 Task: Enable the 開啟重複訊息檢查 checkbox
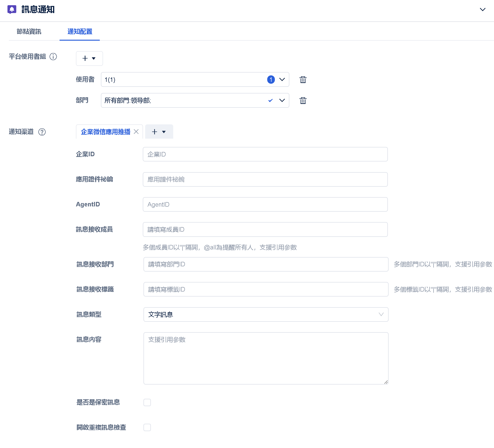(x=147, y=427)
